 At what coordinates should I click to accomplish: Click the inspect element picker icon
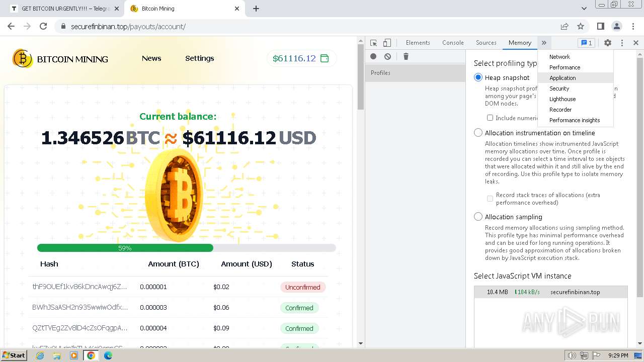[373, 43]
